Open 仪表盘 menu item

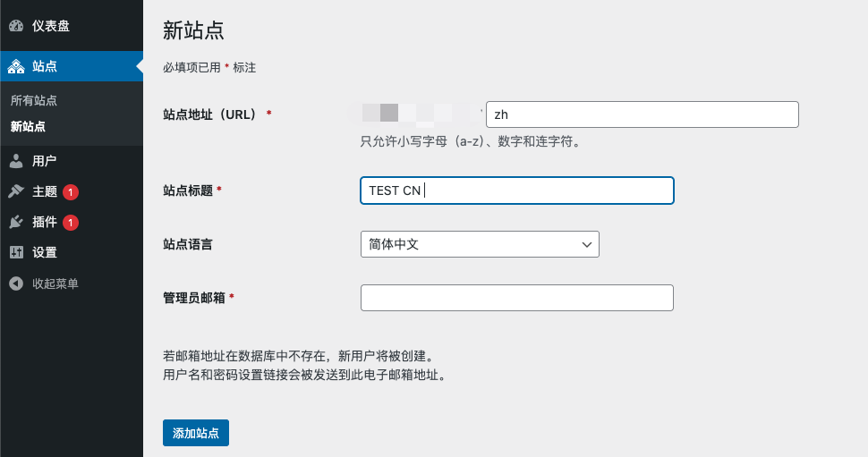[50, 26]
